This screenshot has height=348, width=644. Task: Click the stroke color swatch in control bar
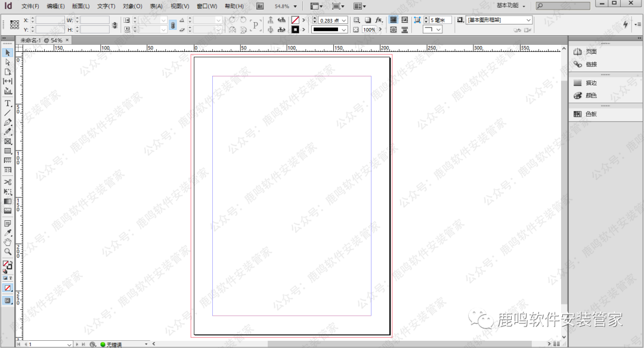point(295,29)
